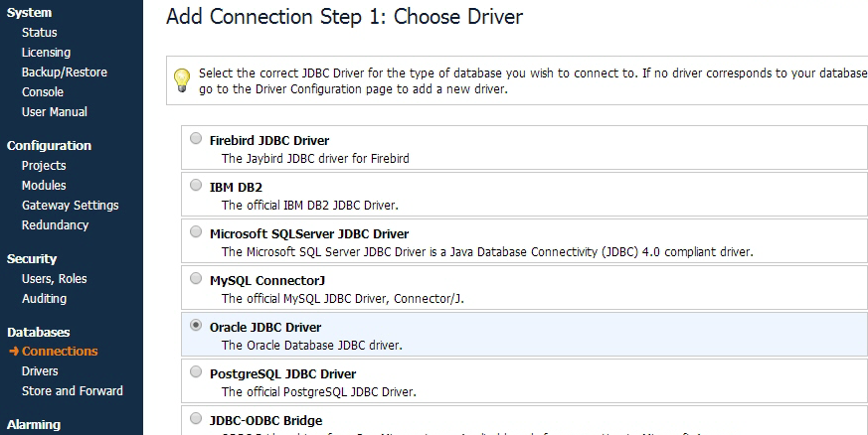Click 'The official MySQL JDBC Driver, Connector/J.' text
Image resolution: width=868 pixels, height=435 pixels.
[343, 299]
